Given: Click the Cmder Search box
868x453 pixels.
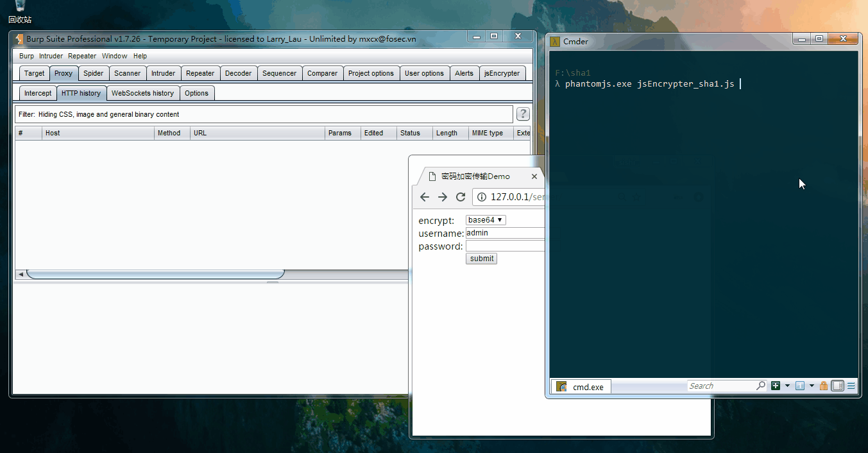Looking at the screenshot, I should coord(722,386).
